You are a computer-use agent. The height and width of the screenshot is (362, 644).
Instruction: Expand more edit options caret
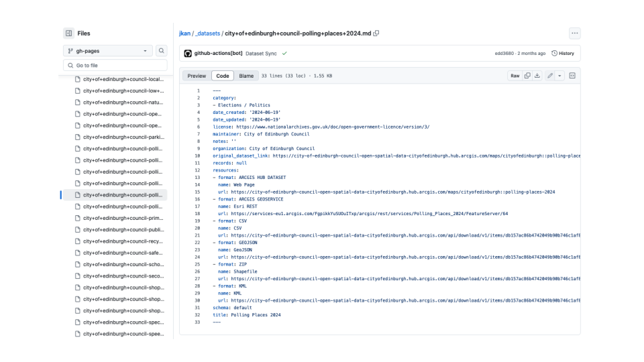tap(559, 76)
